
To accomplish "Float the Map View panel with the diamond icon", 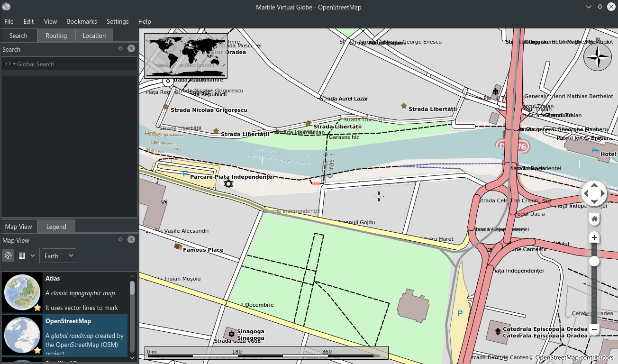I will (x=120, y=240).
